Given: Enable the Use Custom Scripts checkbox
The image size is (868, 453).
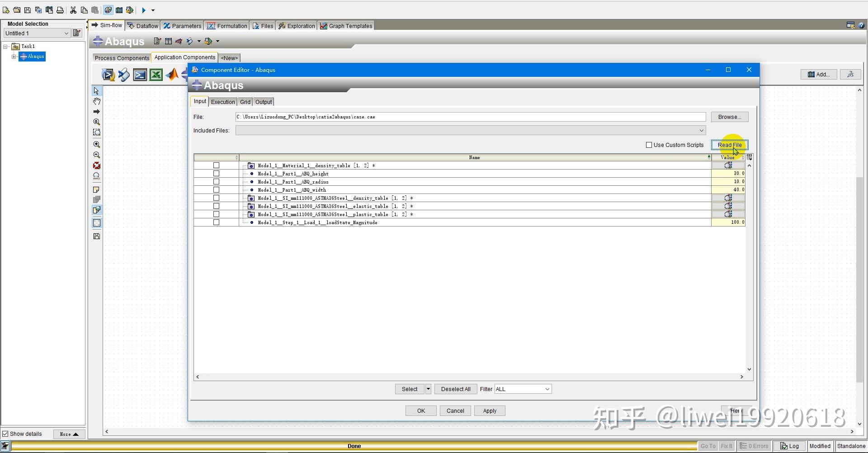Looking at the screenshot, I should pyautogui.click(x=649, y=145).
